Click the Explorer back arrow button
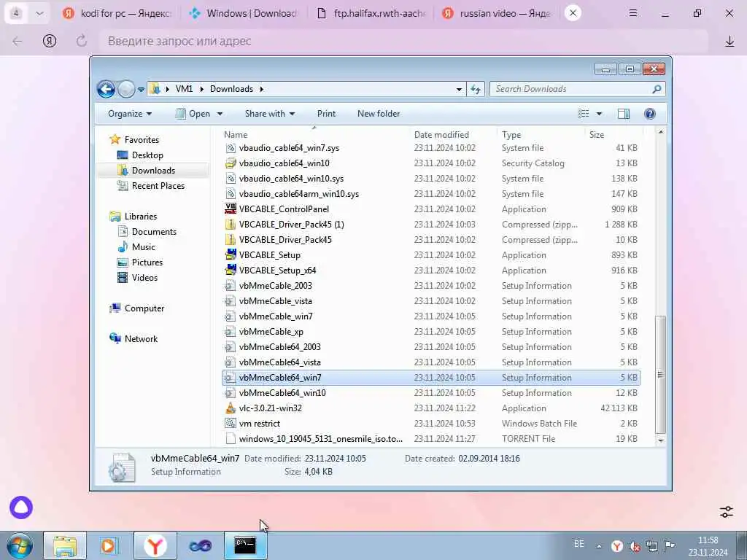This screenshot has width=747, height=560. [106, 89]
